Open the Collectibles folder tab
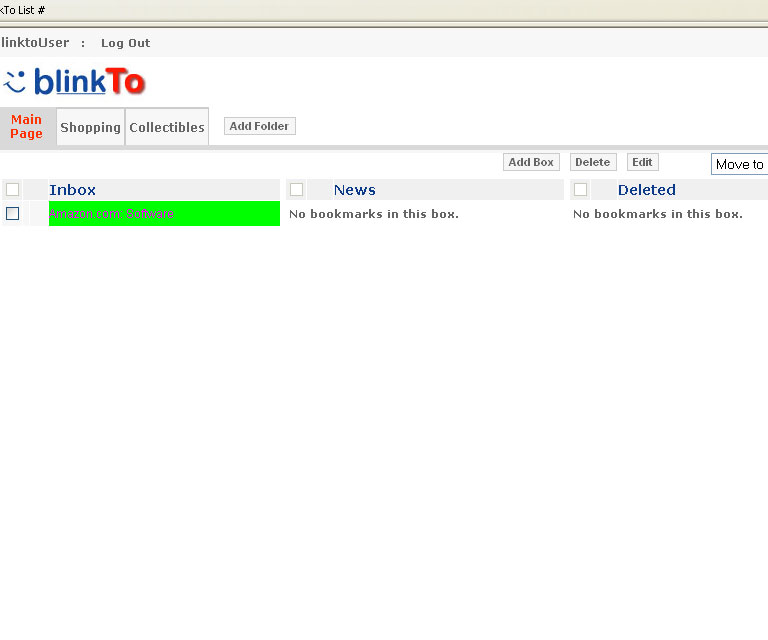768x640 pixels. pyautogui.click(x=167, y=128)
